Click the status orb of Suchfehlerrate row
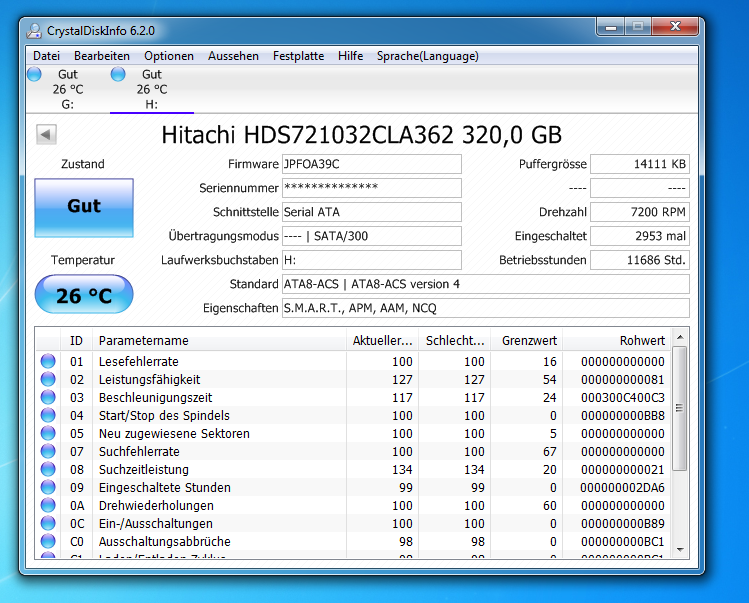 (48, 451)
